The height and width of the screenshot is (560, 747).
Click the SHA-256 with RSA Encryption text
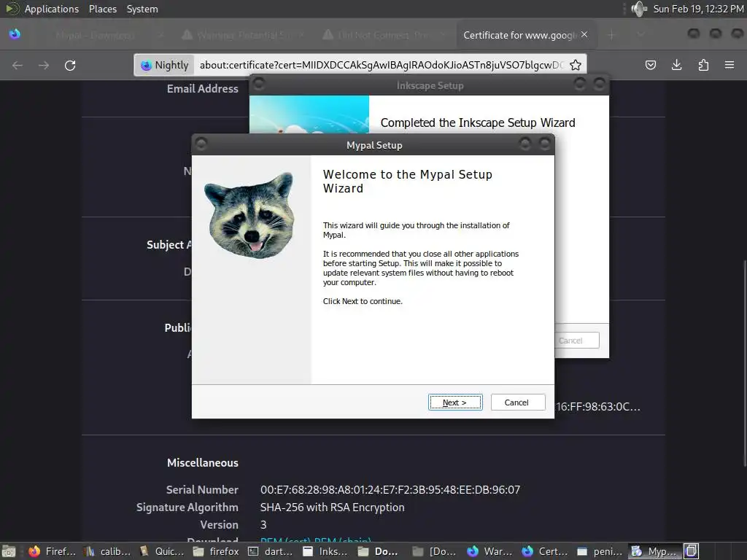pyautogui.click(x=332, y=507)
